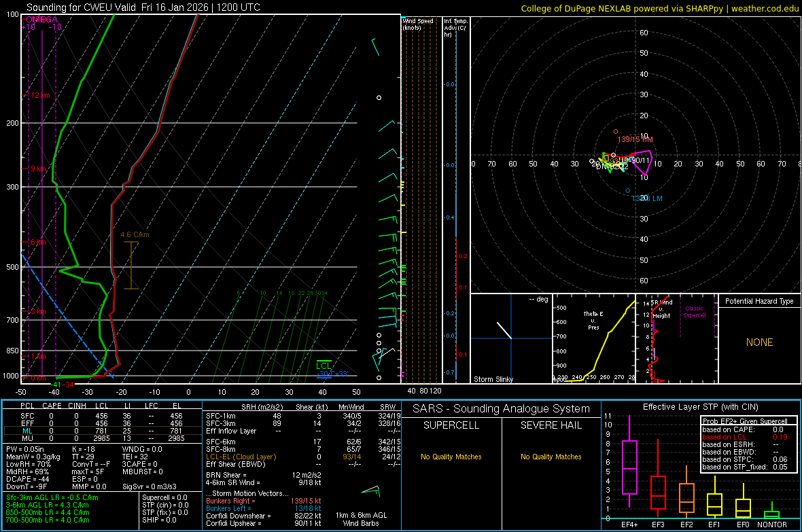Viewport: 802px width, 532px height.
Task: Click the 'Classic Supercell' label
Action: tap(695, 312)
